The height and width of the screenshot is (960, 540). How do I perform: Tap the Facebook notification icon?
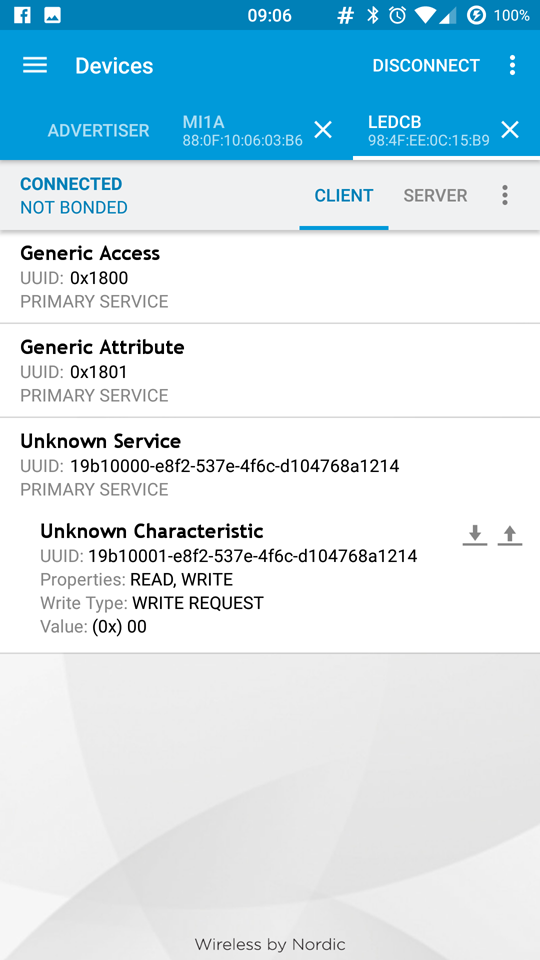[22, 15]
